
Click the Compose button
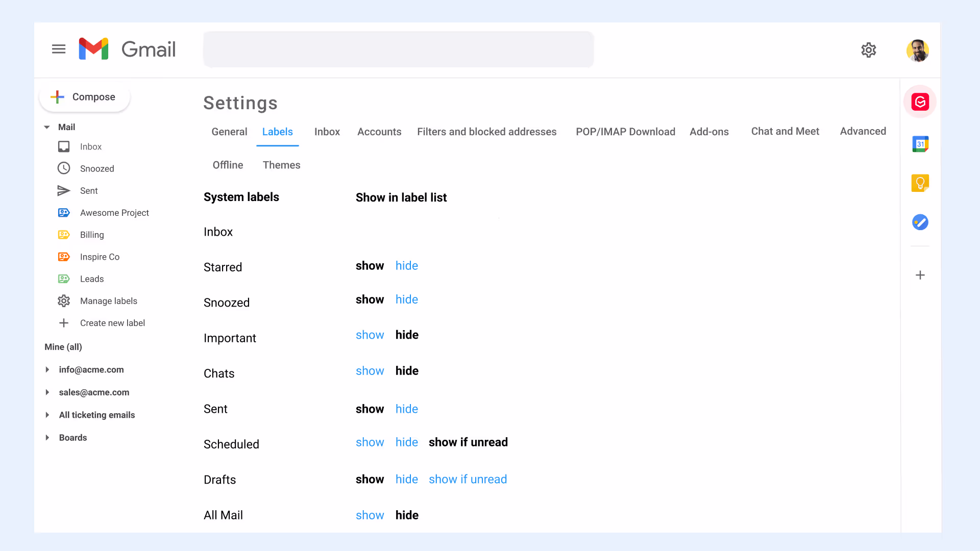pos(85,97)
